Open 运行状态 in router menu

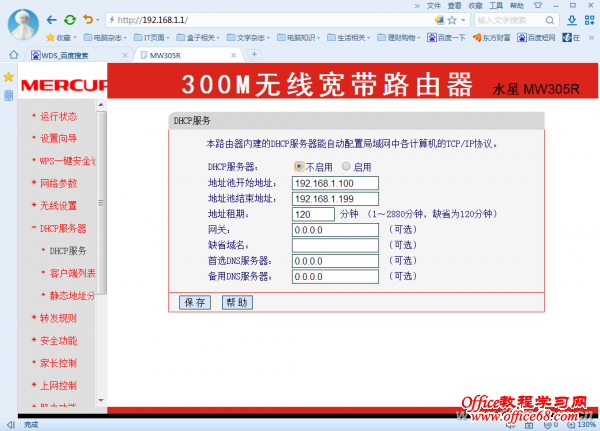[59, 116]
